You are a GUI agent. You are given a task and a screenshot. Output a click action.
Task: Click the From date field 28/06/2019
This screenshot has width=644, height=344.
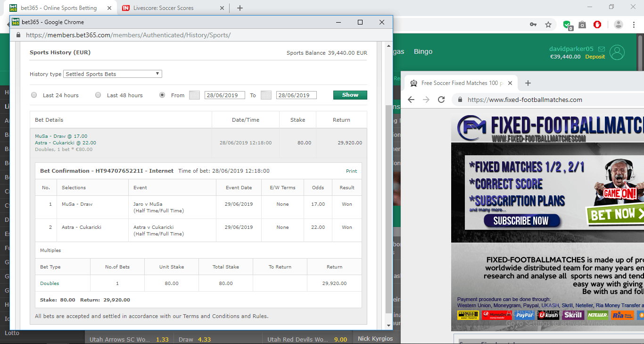[225, 95]
